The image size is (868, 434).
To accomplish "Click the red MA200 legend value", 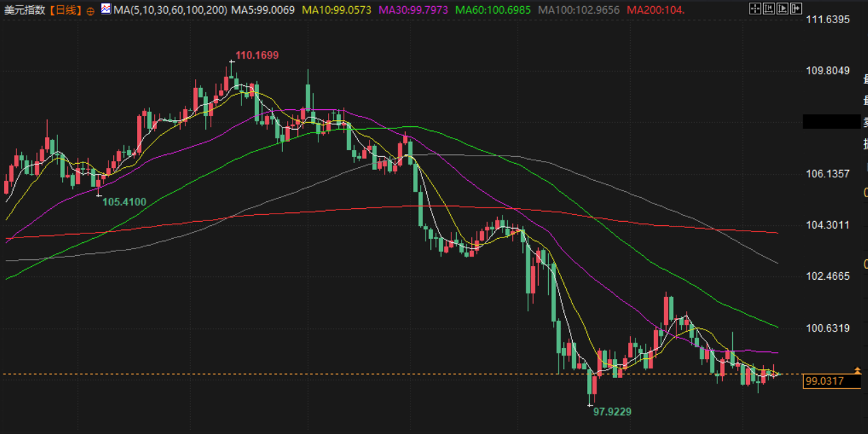I will (x=655, y=10).
